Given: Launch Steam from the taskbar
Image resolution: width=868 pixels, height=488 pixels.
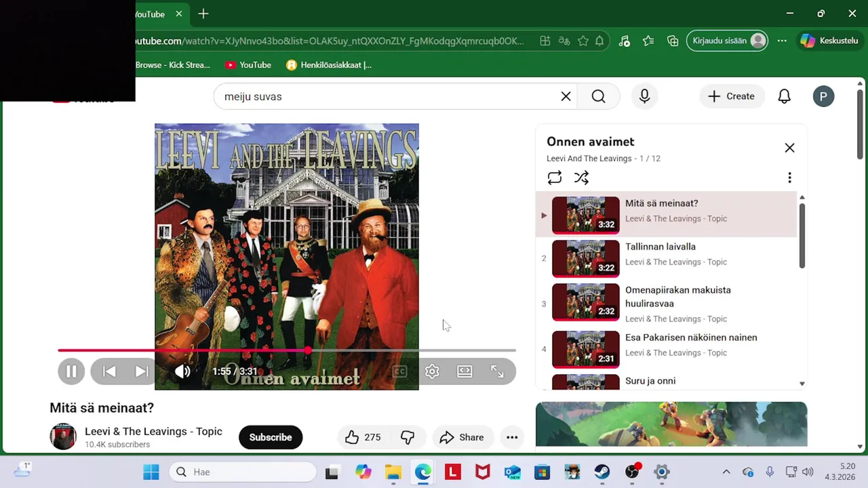Looking at the screenshot, I should (602, 472).
